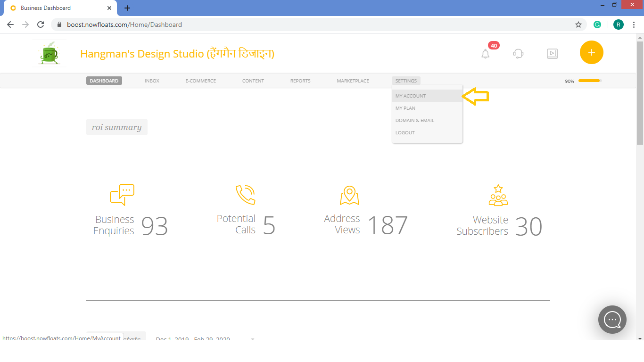Viewport: 644px width, 362px height.
Task: Click the 90% profile completion bar
Action: [590, 81]
